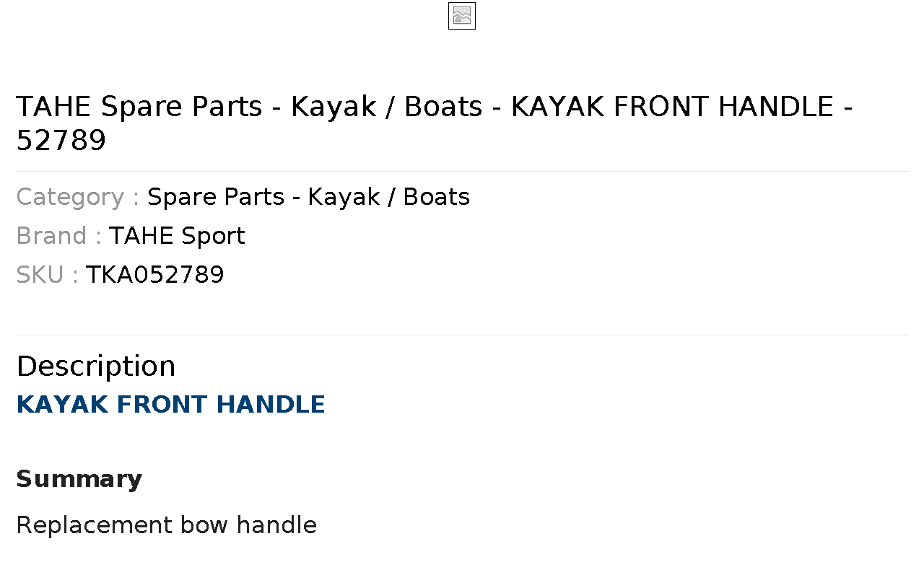Click the product title ending in 52789
This screenshot has width=924, height=562.
(435, 123)
